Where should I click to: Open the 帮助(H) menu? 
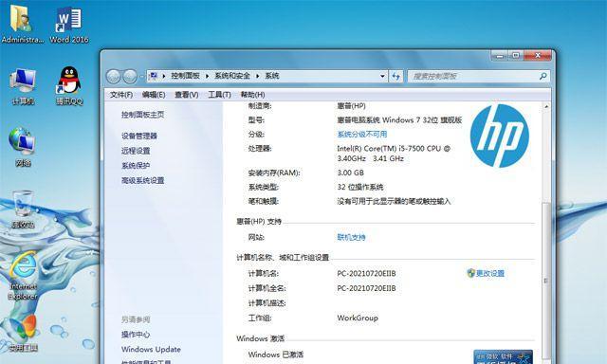[253, 95]
